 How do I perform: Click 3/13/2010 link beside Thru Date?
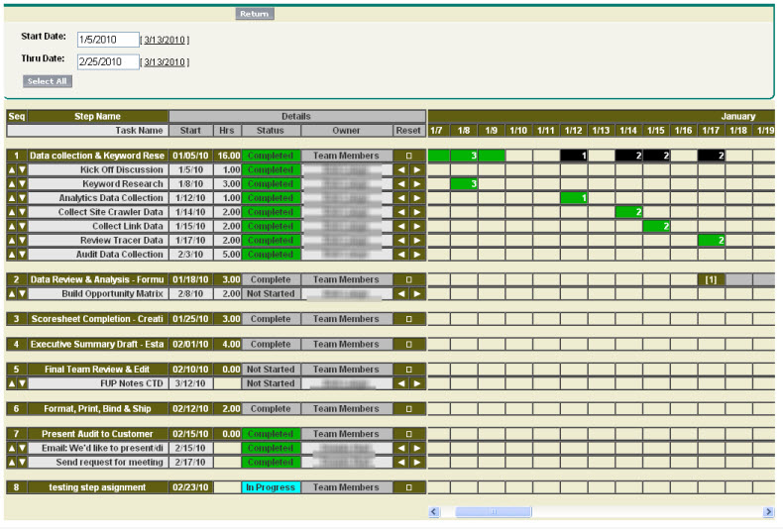165,62
